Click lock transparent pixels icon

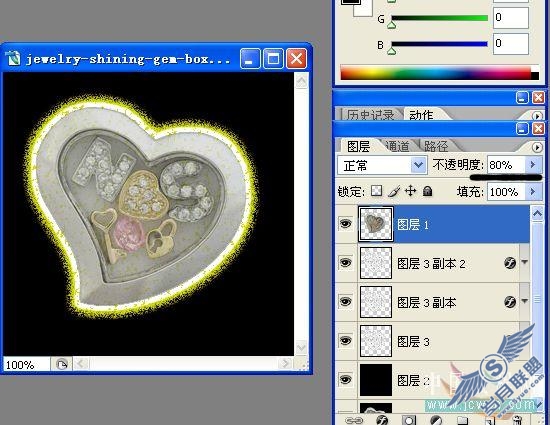[x=377, y=191]
